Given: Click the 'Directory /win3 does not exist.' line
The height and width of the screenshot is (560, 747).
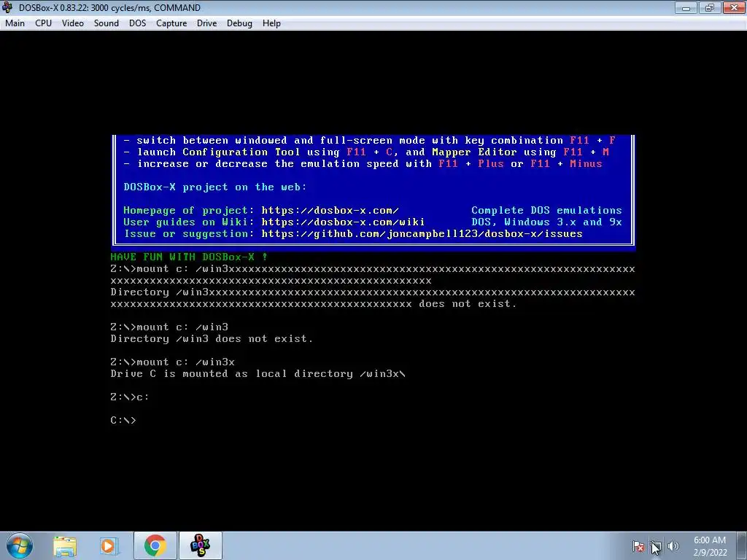Looking at the screenshot, I should tap(212, 338).
